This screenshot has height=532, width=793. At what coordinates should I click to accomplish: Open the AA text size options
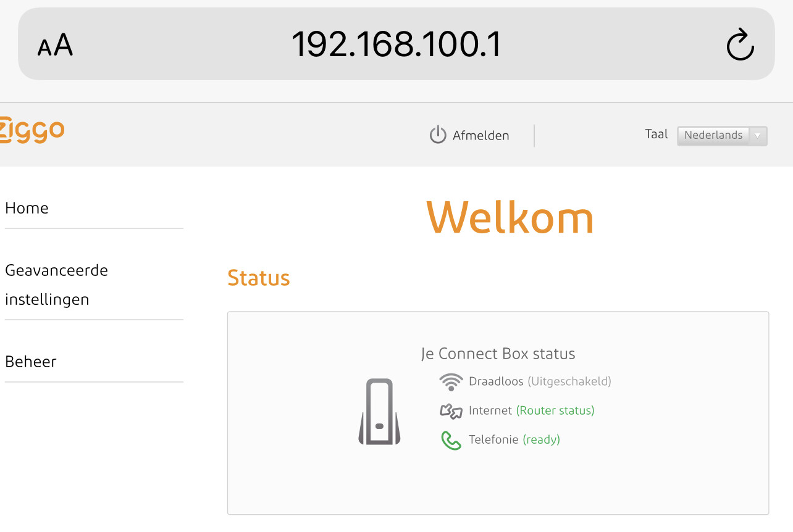[x=55, y=46]
